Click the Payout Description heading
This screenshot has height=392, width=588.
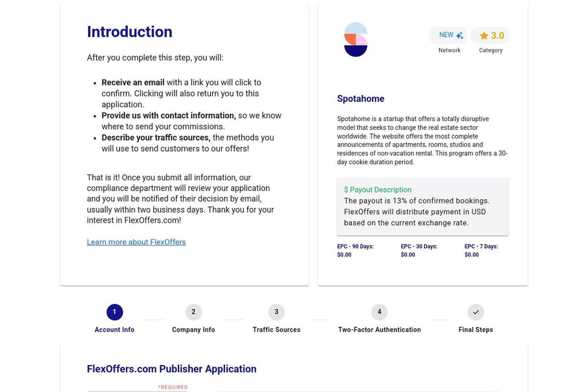[378, 190]
